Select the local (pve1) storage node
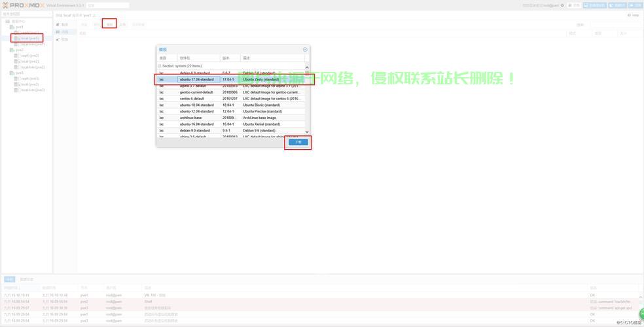 (29, 39)
